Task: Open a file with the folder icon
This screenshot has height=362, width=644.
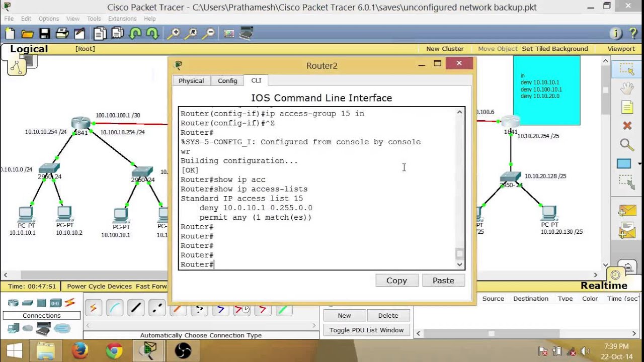Action: click(27, 34)
